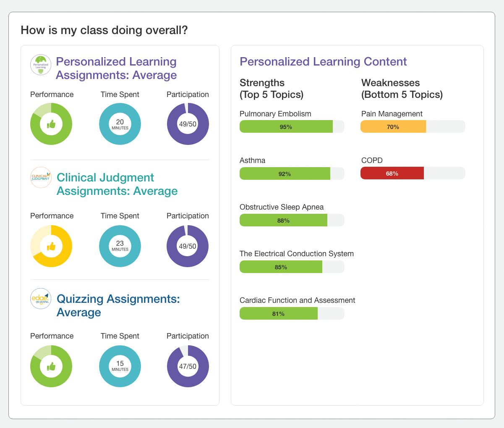Click the Pain Management 70% orange bar
The width and height of the screenshot is (504, 428).
pos(393,126)
